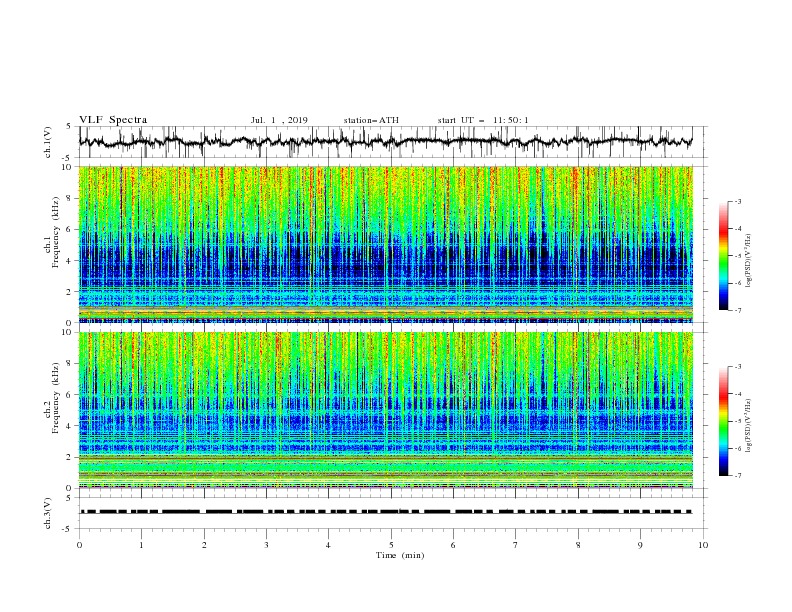
Task: Select the date "Jul. 1, 2019"
Action: 279,120
